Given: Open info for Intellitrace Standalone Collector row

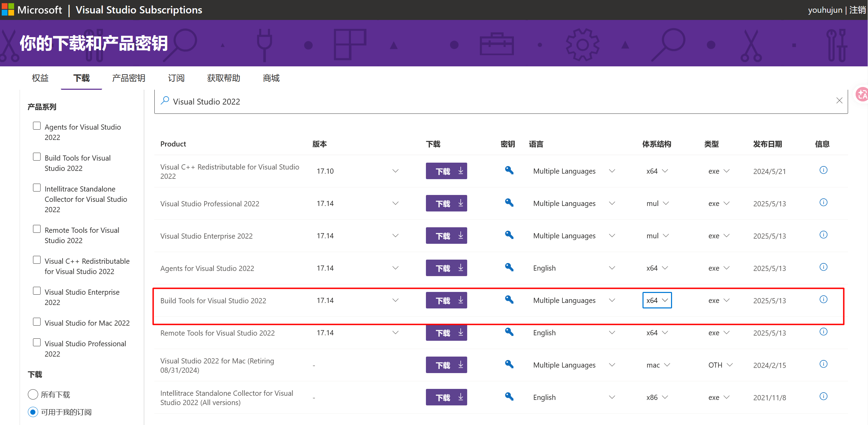Looking at the screenshot, I should point(823,396).
